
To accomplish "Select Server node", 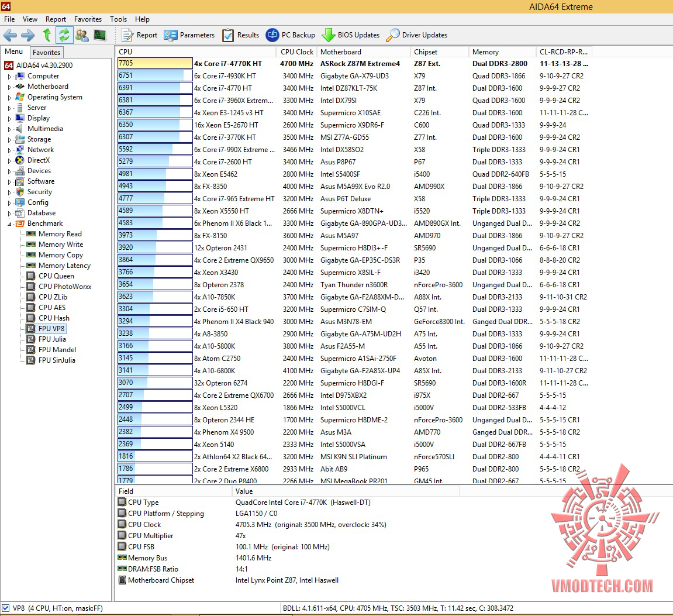I will (37, 108).
